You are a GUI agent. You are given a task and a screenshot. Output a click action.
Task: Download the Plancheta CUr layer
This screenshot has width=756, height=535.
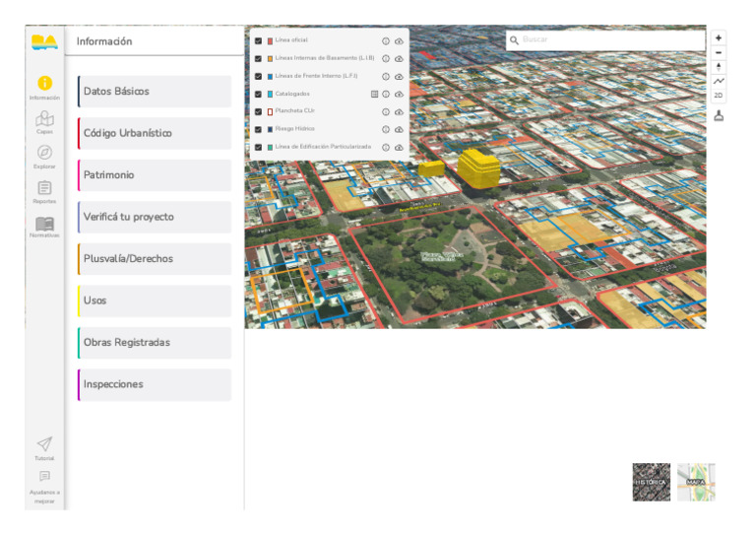[x=399, y=111]
